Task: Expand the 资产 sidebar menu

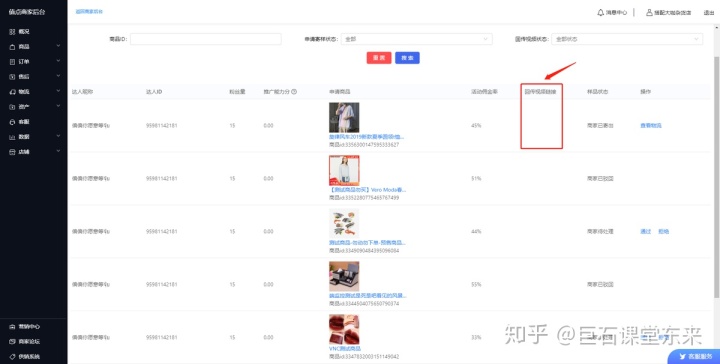Action: [x=33, y=107]
